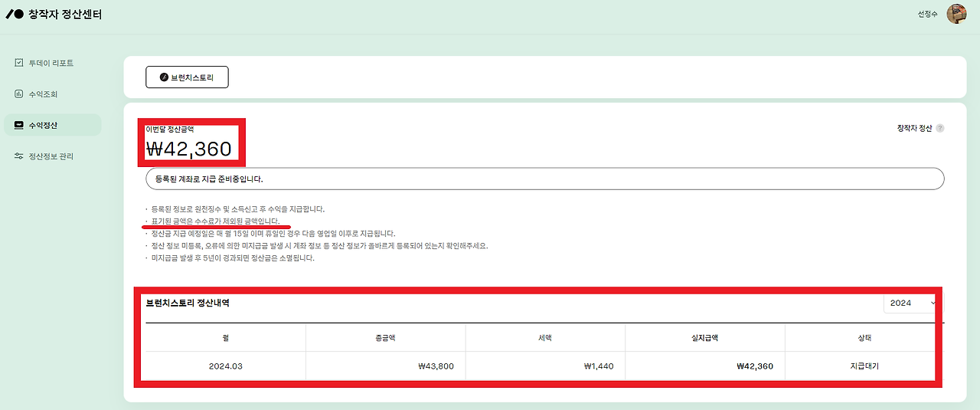This screenshot has width=980, height=410.
Task: Click the 지급대기 status cell
Action: 864,366
